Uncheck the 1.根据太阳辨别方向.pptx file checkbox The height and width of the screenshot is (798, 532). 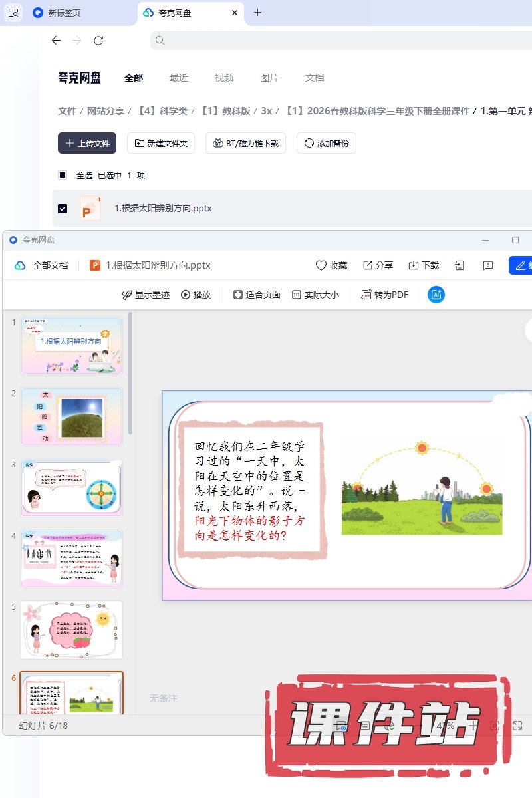pyautogui.click(x=63, y=209)
